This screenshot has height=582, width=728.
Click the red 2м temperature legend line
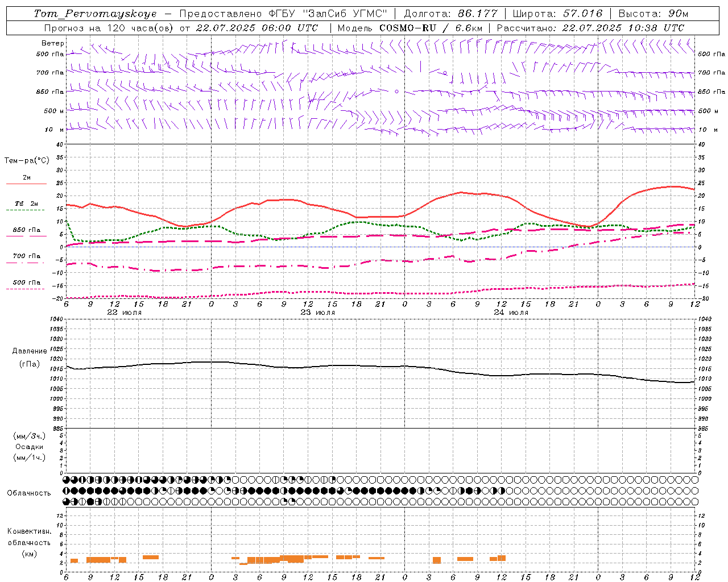tap(26, 184)
